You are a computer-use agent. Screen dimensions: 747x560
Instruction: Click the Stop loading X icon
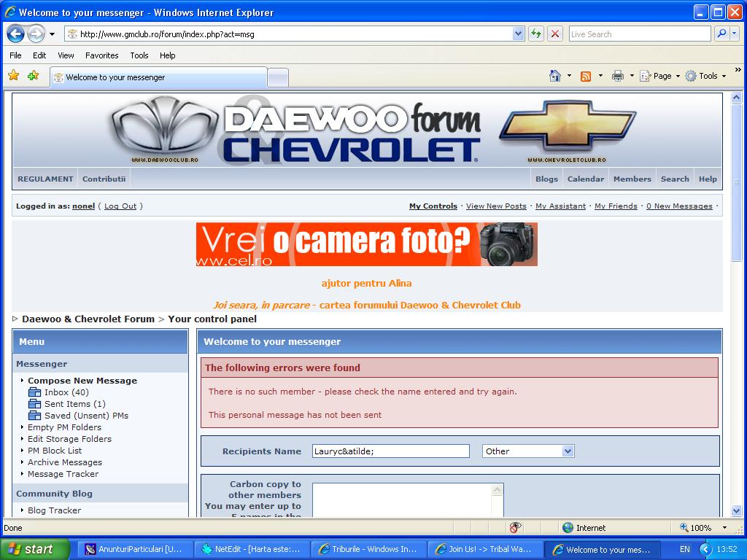pyautogui.click(x=555, y=34)
